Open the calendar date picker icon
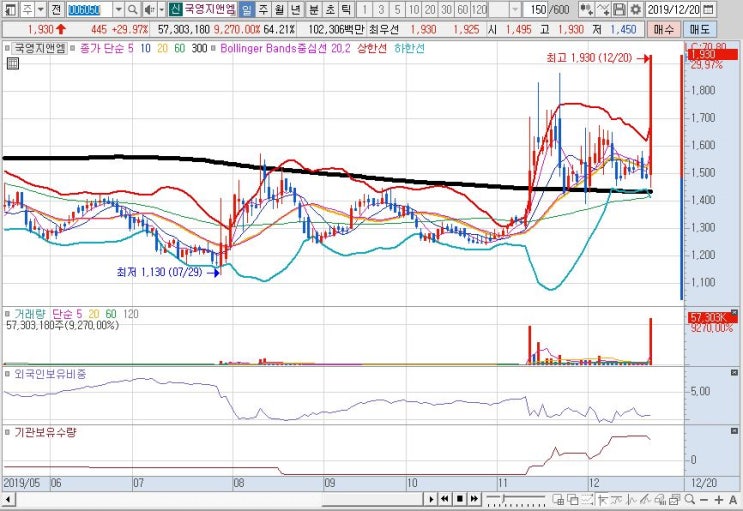 pyautogui.click(x=708, y=9)
